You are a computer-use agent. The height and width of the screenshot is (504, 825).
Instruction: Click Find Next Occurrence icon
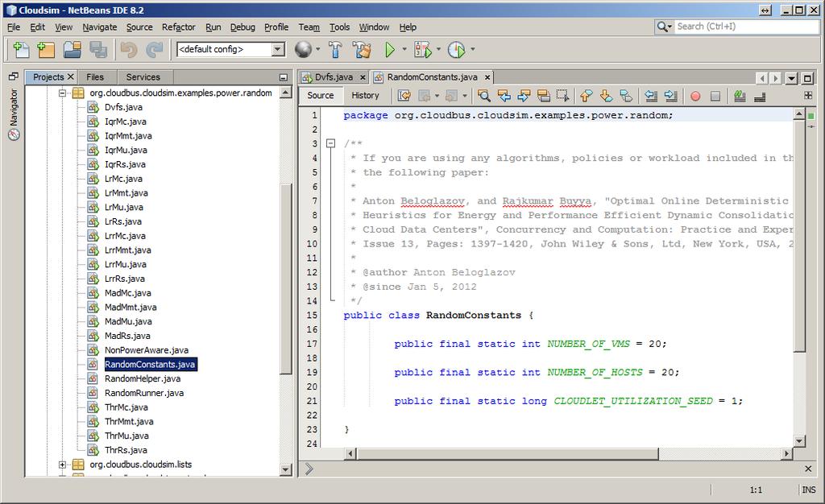coord(524,96)
